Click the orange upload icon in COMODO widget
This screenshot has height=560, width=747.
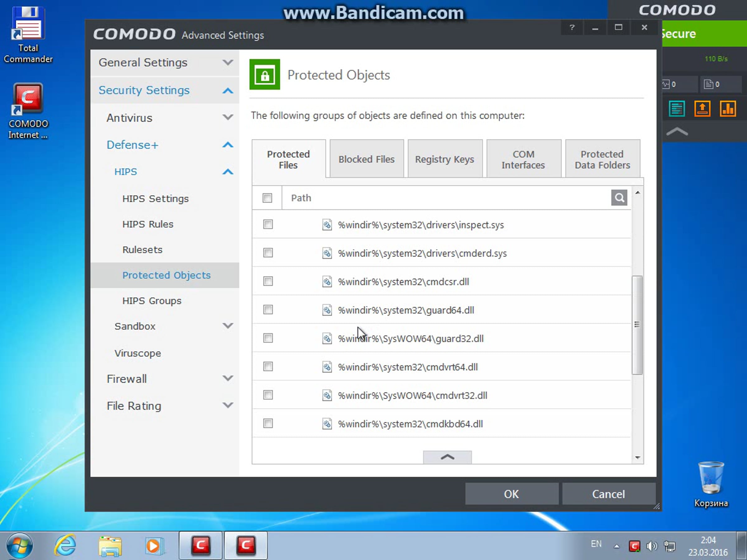pyautogui.click(x=702, y=109)
